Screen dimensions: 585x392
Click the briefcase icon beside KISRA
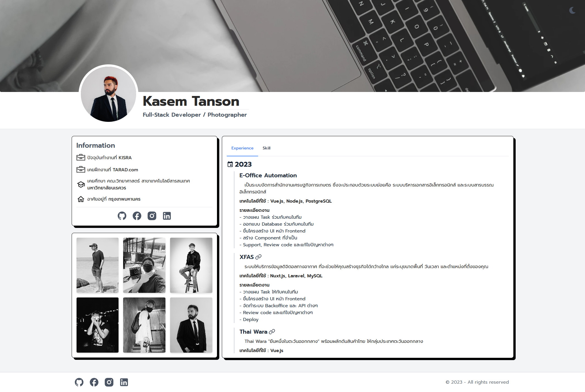81,157
